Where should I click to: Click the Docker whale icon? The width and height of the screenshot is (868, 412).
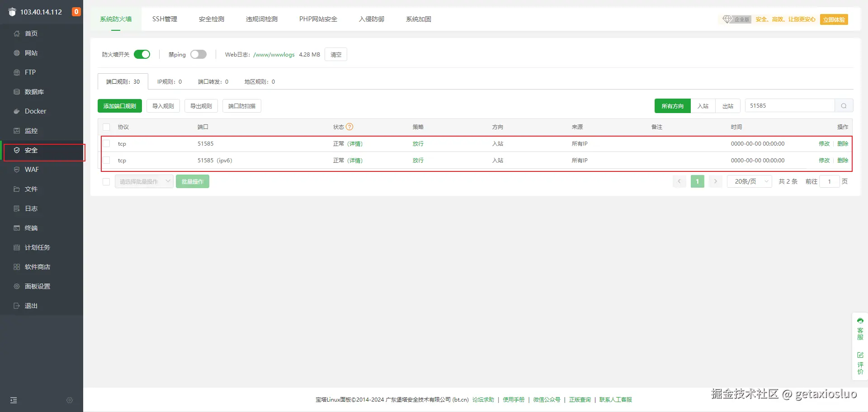click(x=17, y=111)
